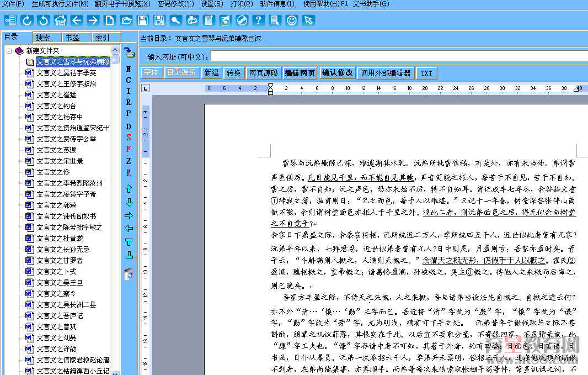
Task: Navigate forward using the right arrow icon
Action: tap(92, 20)
